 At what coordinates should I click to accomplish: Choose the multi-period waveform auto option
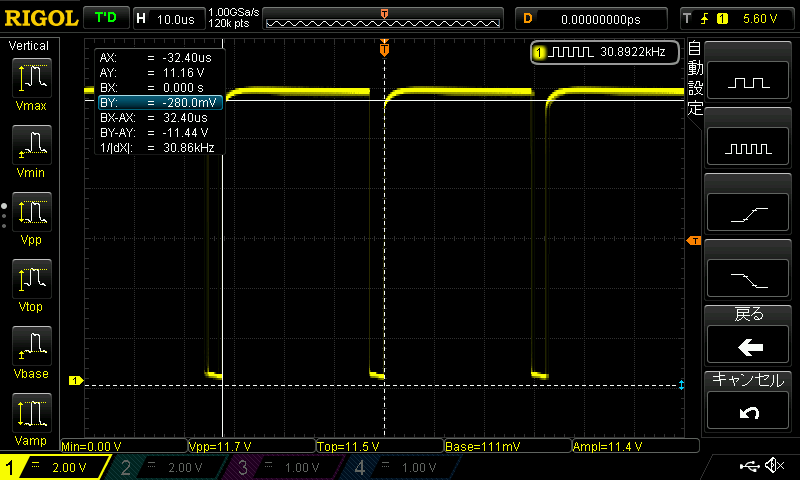[x=748, y=147]
